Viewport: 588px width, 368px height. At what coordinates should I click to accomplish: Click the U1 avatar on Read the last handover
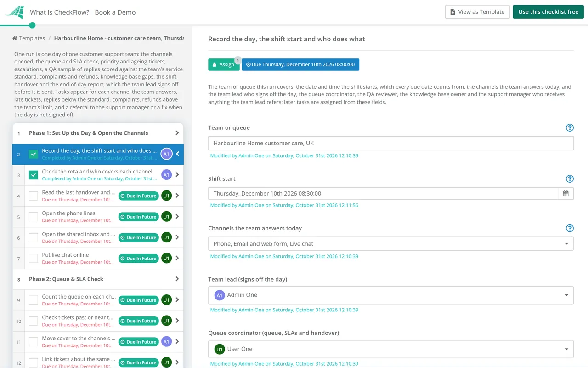pyautogui.click(x=166, y=196)
